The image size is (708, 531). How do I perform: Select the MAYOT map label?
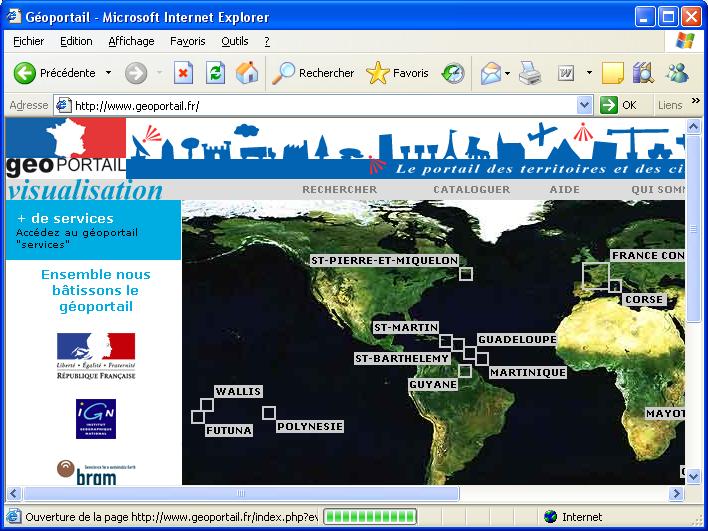click(x=665, y=414)
